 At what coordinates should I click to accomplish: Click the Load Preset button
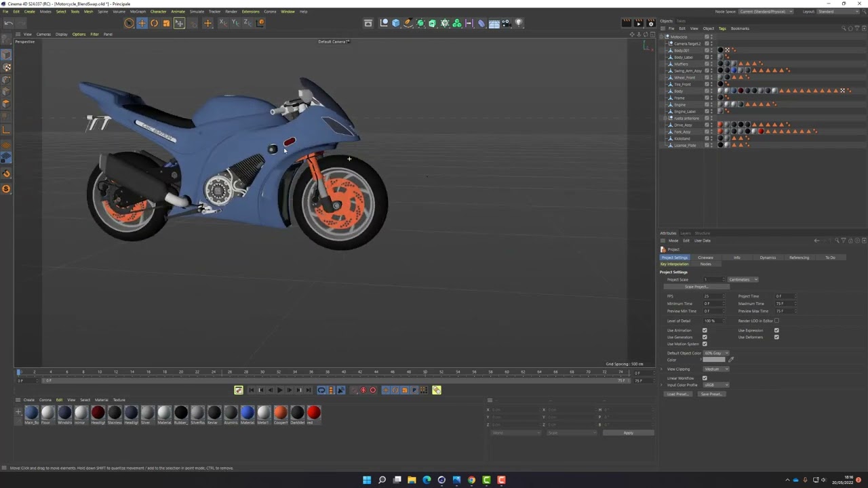click(677, 394)
